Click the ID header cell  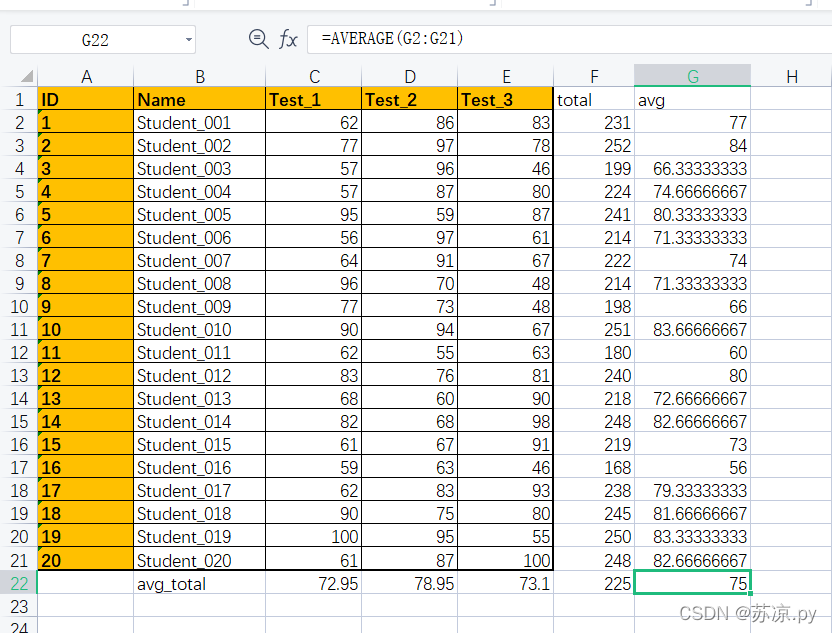click(85, 99)
